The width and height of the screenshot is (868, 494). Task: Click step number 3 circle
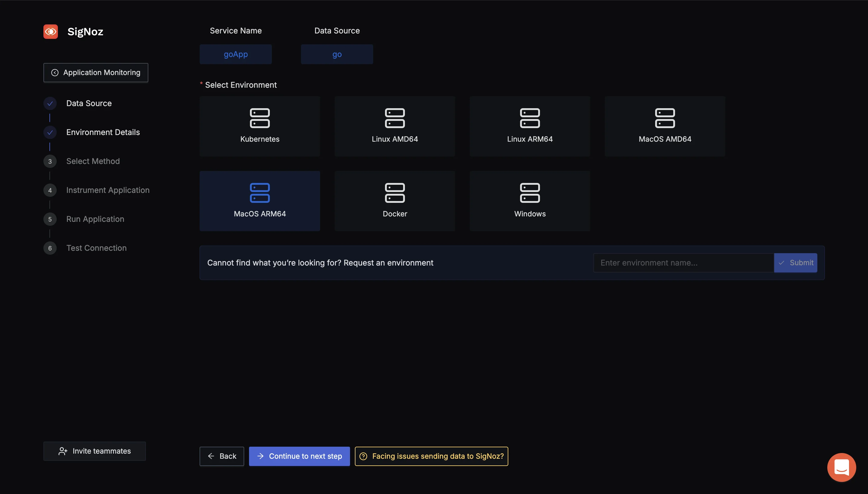point(50,162)
